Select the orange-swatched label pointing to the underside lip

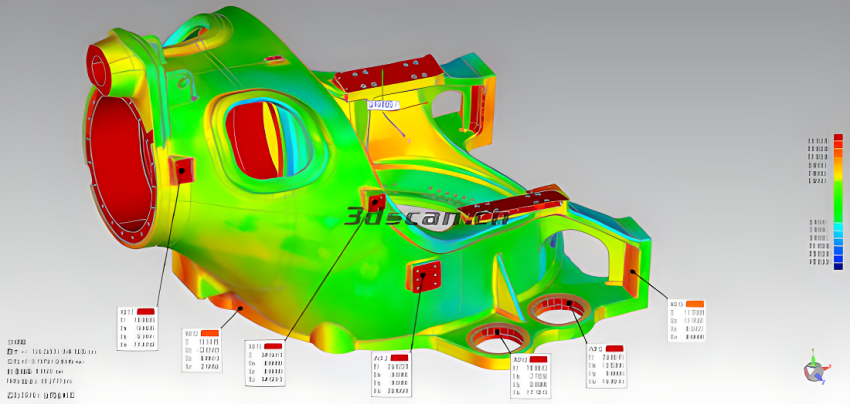[x=202, y=350]
